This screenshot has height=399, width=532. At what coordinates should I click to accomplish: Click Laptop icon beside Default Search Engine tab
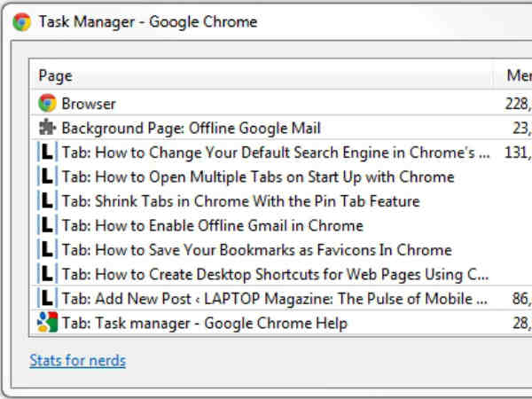tap(47, 153)
